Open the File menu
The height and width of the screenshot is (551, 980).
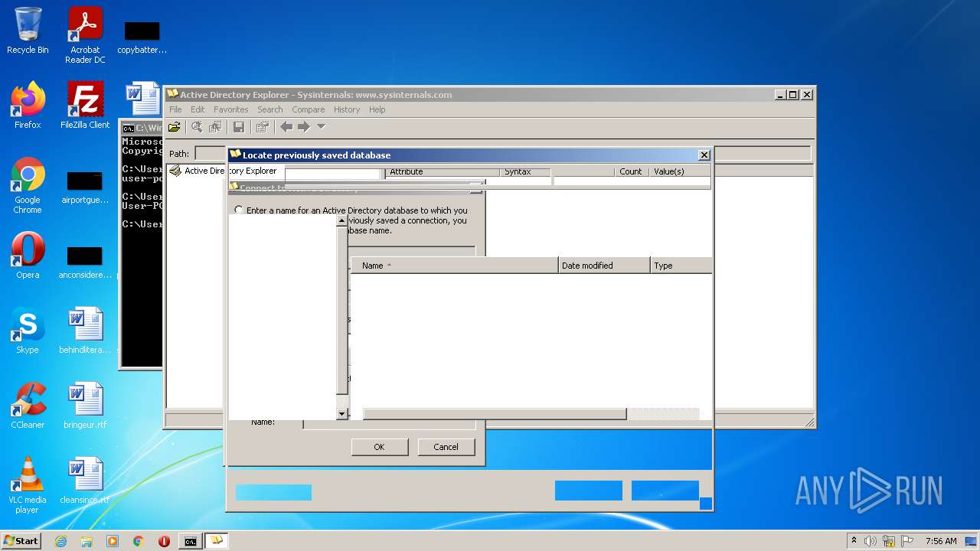tap(175, 109)
